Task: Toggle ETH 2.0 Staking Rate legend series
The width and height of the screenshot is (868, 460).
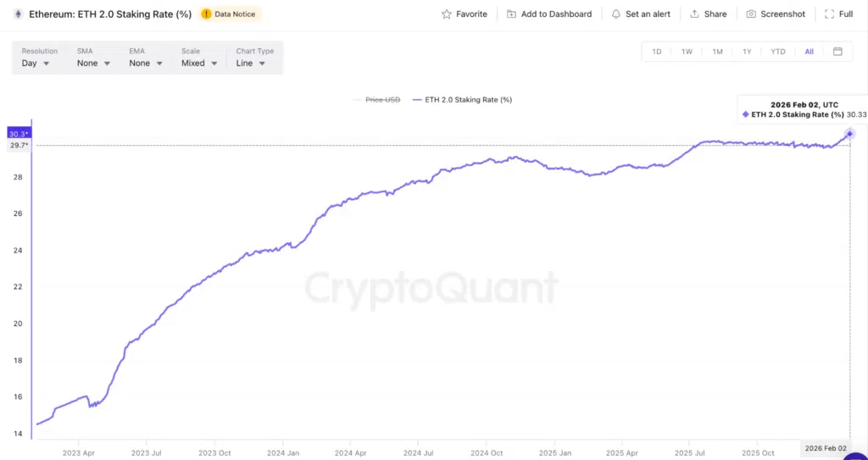Action: [462, 100]
